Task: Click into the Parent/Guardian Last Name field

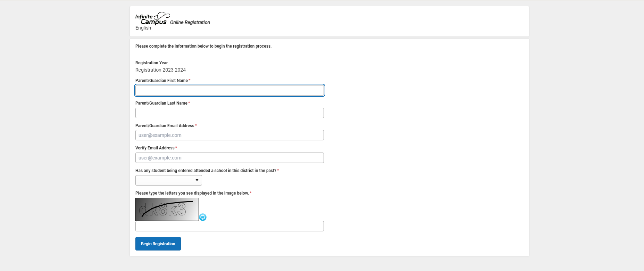Action: (229, 113)
